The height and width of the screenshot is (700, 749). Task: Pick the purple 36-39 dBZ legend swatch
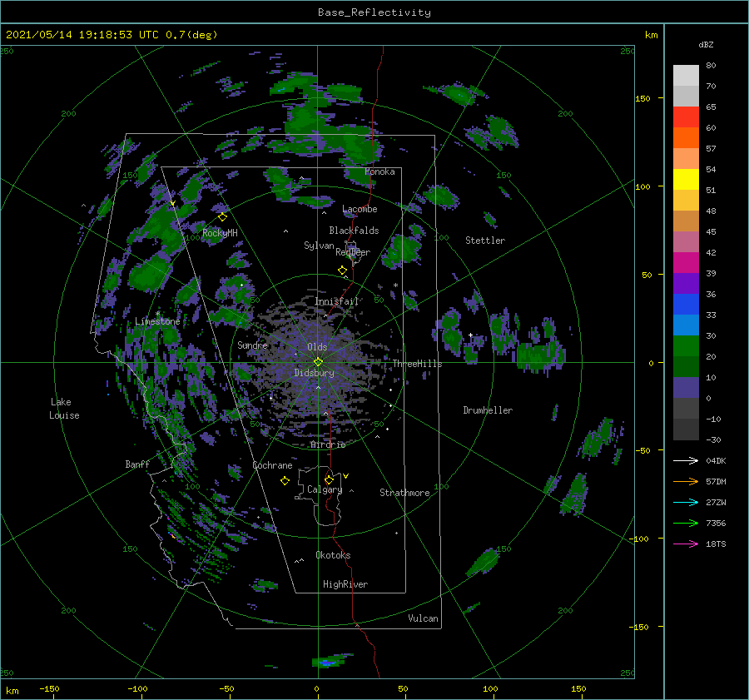686,284
